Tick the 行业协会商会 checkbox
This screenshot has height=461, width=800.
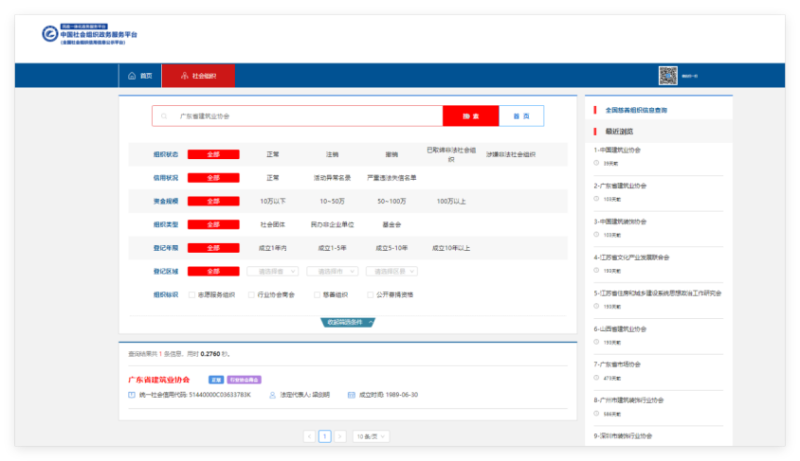pos(251,295)
